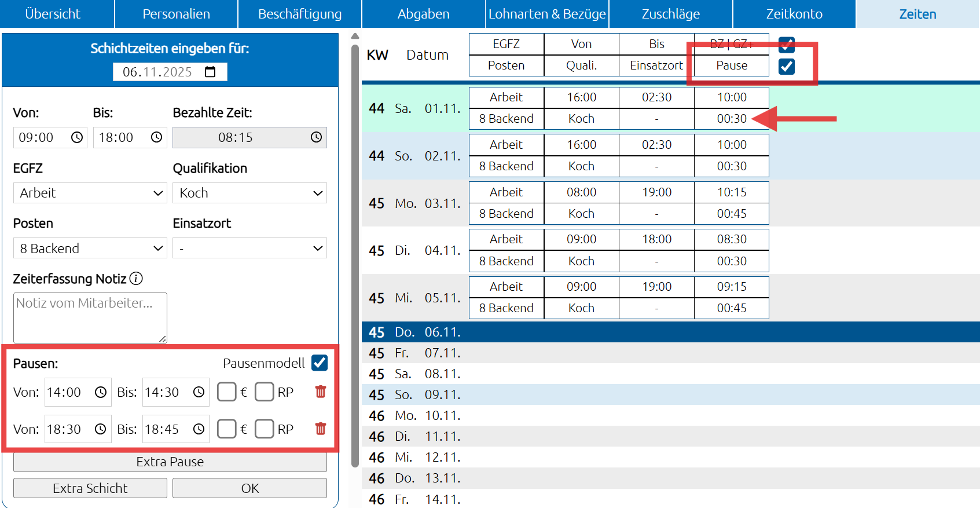Uncheck the Pause column checkbox in header

point(786,66)
